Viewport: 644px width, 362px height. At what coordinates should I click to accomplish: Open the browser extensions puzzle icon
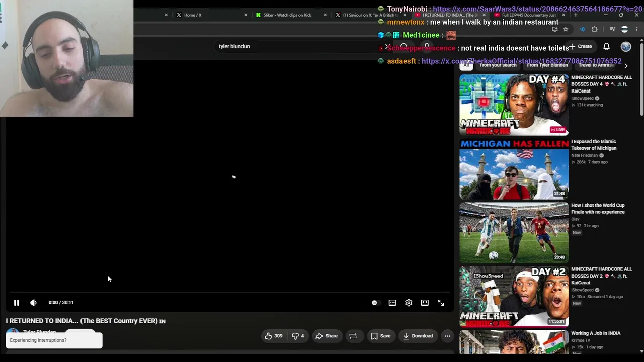[x=594, y=29]
